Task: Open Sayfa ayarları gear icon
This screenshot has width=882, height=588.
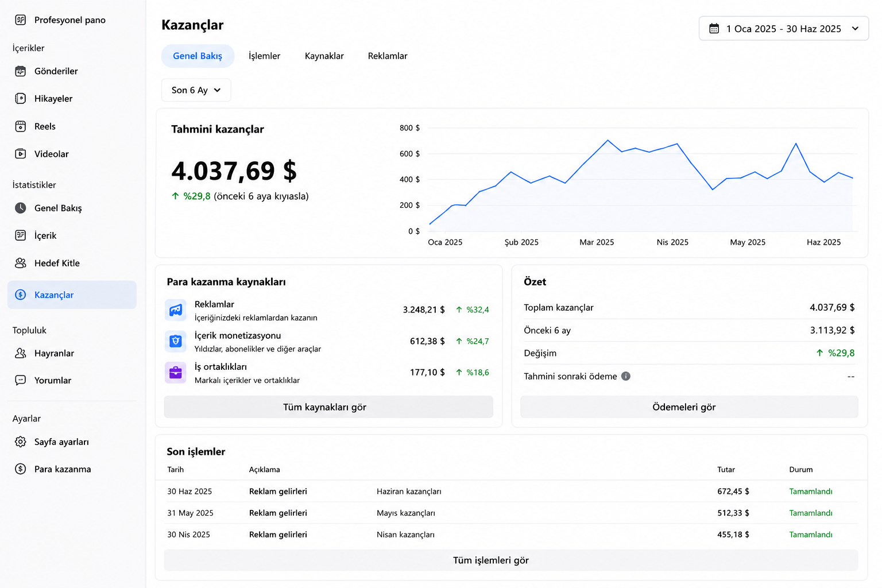Action: tap(21, 442)
